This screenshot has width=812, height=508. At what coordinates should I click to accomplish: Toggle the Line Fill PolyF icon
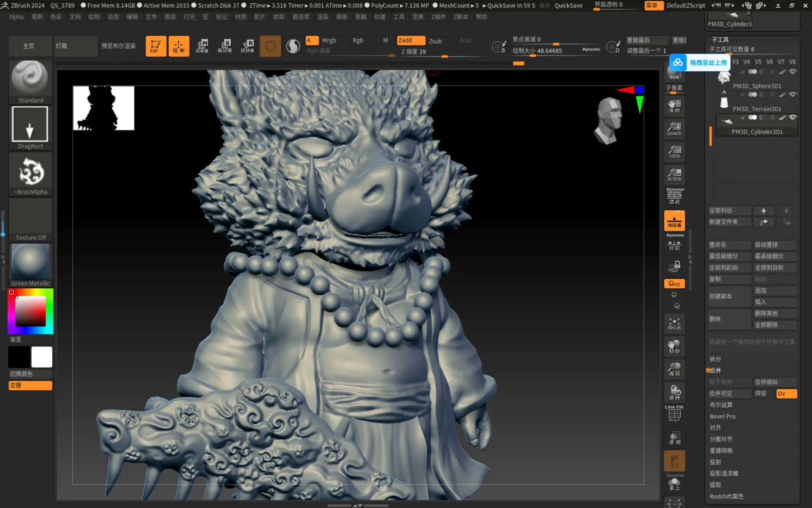point(674,414)
